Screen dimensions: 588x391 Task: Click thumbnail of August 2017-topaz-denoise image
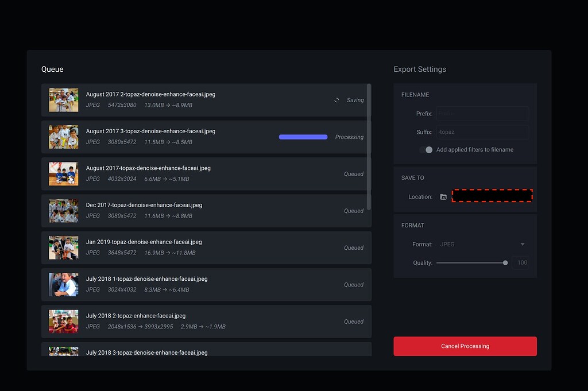pos(63,174)
